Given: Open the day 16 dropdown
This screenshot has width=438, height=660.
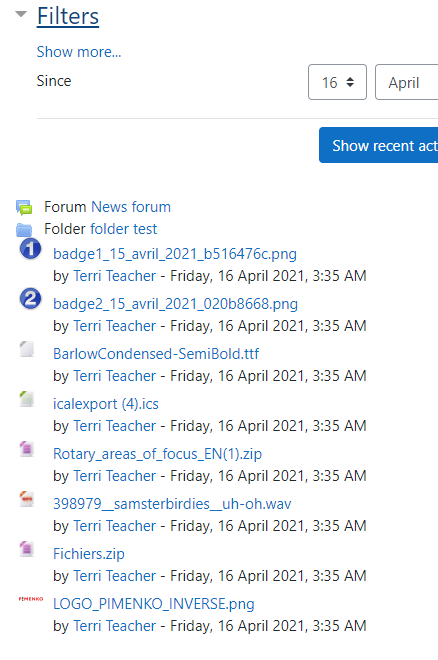Looking at the screenshot, I should coord(337,82).
